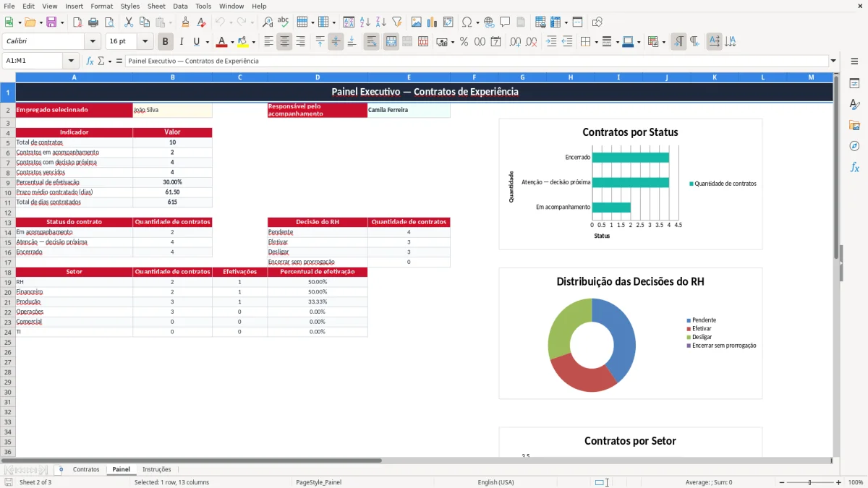
Task: Open the Format menu
Action: pos(101,6)
